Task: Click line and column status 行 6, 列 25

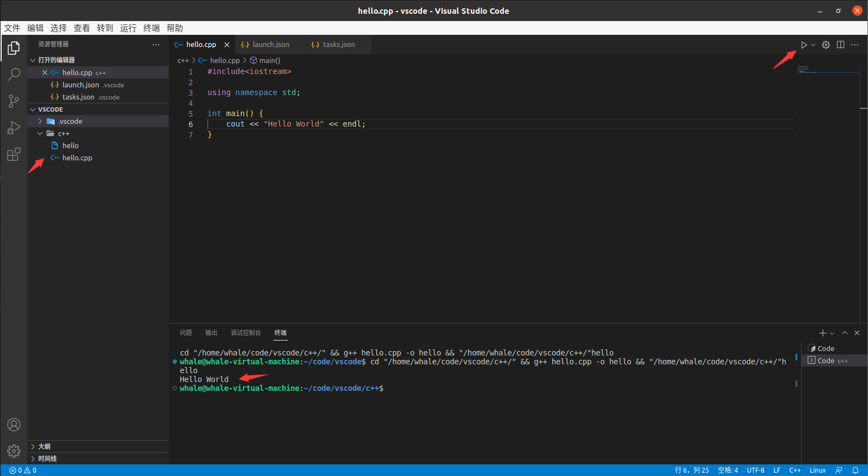Action: [692, 470]
